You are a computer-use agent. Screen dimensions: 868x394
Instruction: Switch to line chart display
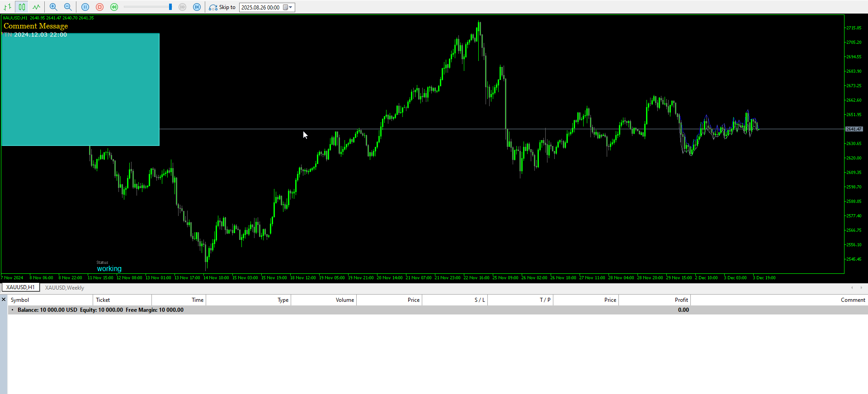(36, 7)
